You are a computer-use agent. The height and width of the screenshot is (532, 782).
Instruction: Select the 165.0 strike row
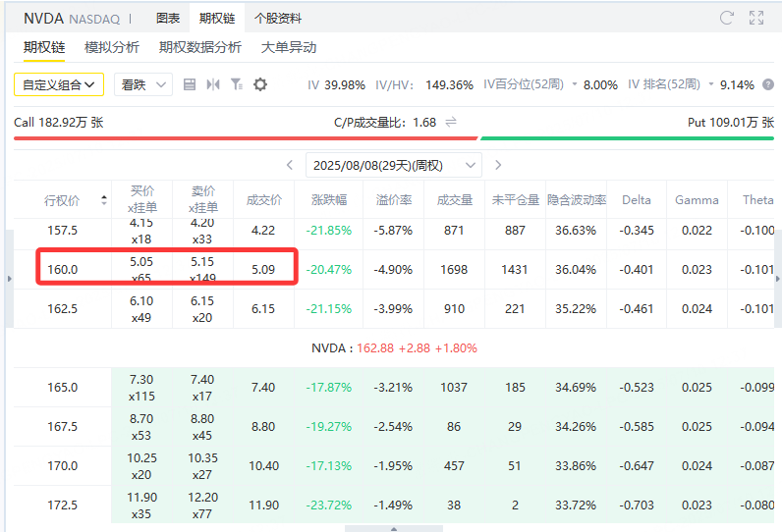[x=394, y=388]
